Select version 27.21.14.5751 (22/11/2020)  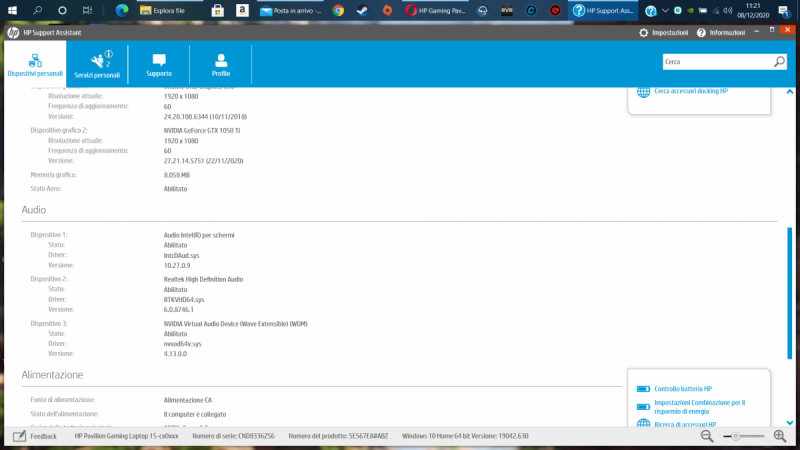coord(203,161)
